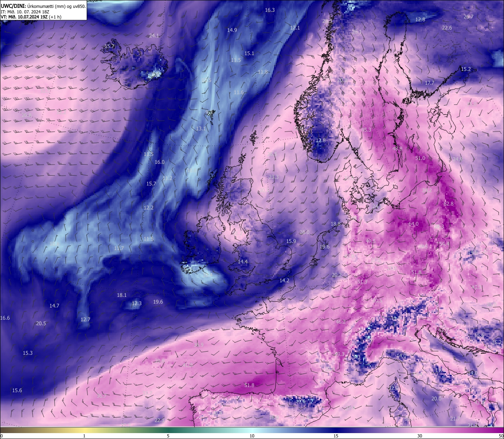
Task: Click the 22.6 value label
Action: click(447, 28)
